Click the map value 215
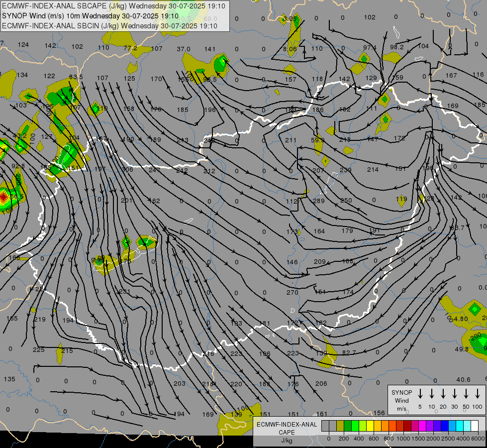Image resolution: width=487 pixels, height=448 pixels. [67, 351]
